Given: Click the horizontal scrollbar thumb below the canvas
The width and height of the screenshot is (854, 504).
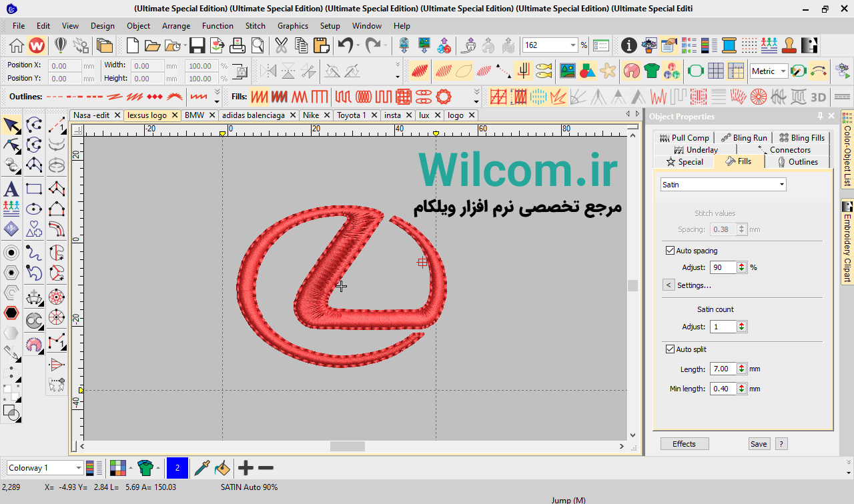Looking at the screenshot, I should click(347, 446).
